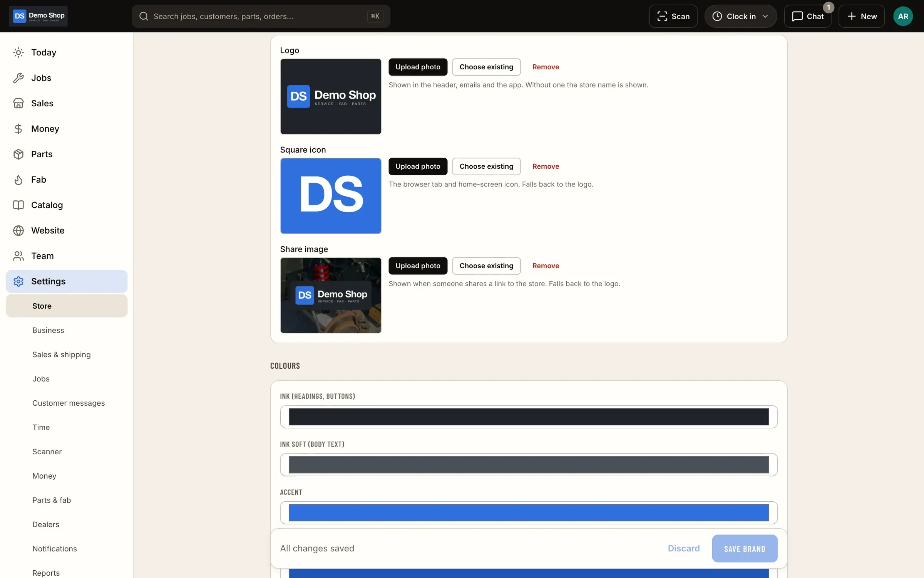Click the Website globe icon
This screenshot has width=924, height=578.
[x=18, y=230]
